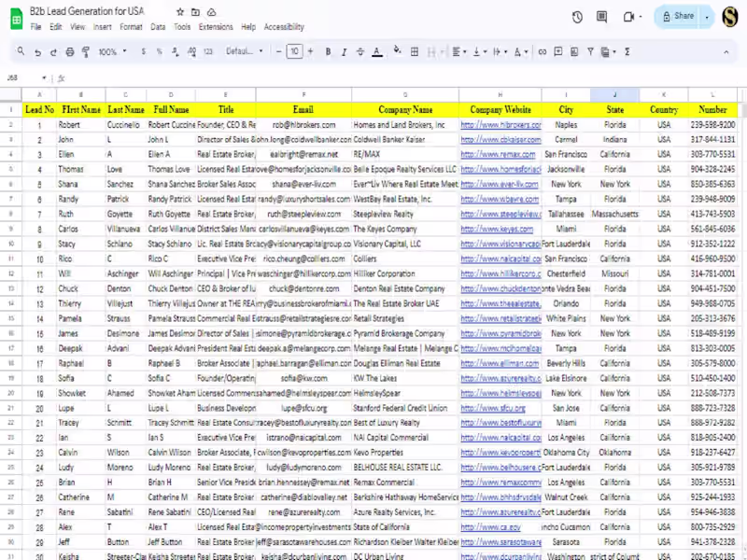
Task: Click the font size input box
Action: [x=294, y=51]
